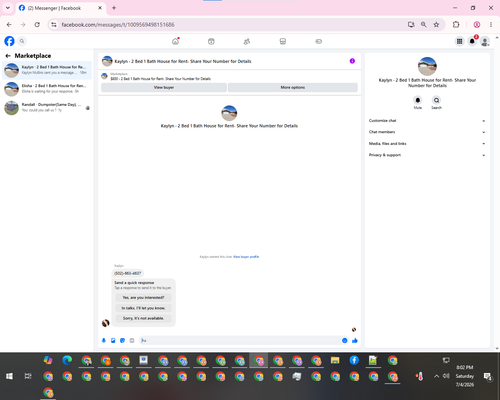Open the Facebook search magnifier
The image size is (500, 400).
point(22,41)
